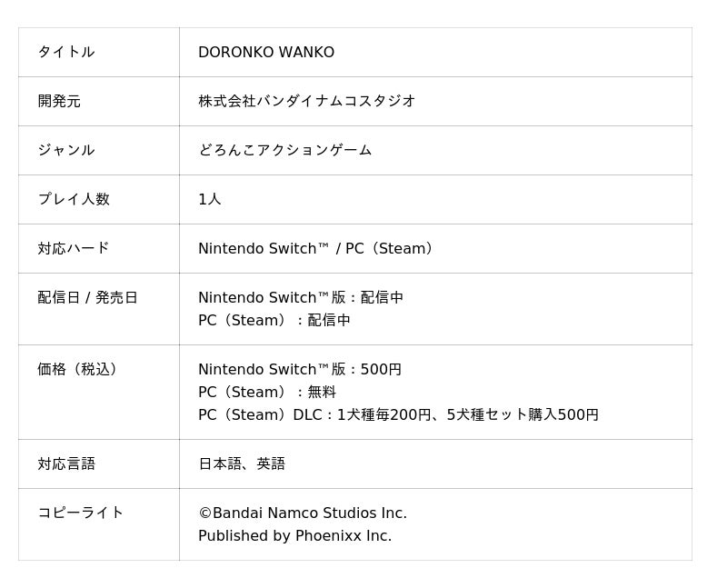Click the Nintendo Switch版:500円 price line
727x588 pixels.
pyautogui.click(x=300, y=370)
